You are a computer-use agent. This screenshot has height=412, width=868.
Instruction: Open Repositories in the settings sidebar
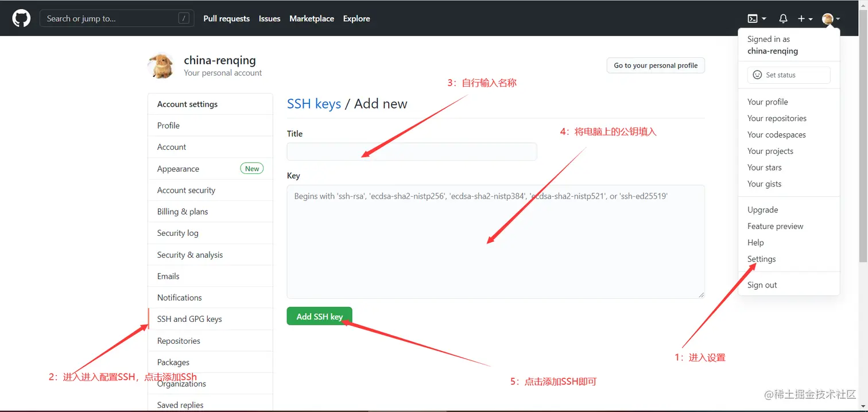(210, 340)
